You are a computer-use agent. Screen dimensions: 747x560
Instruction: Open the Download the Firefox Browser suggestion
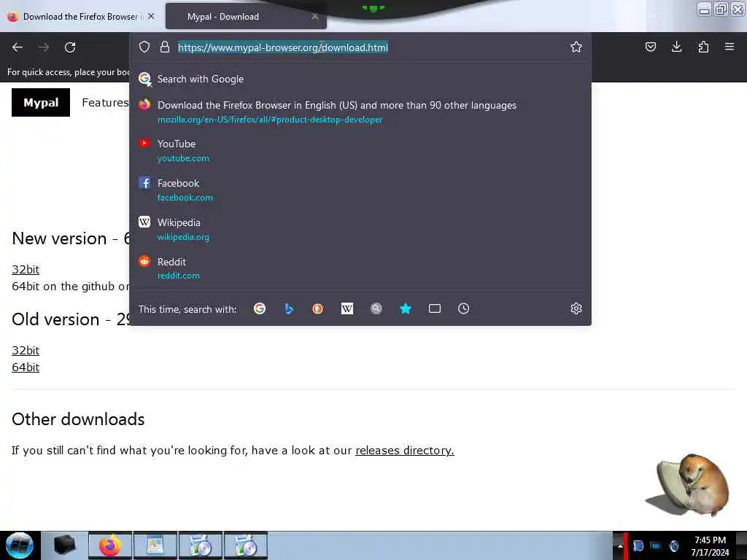pos(360,112)
